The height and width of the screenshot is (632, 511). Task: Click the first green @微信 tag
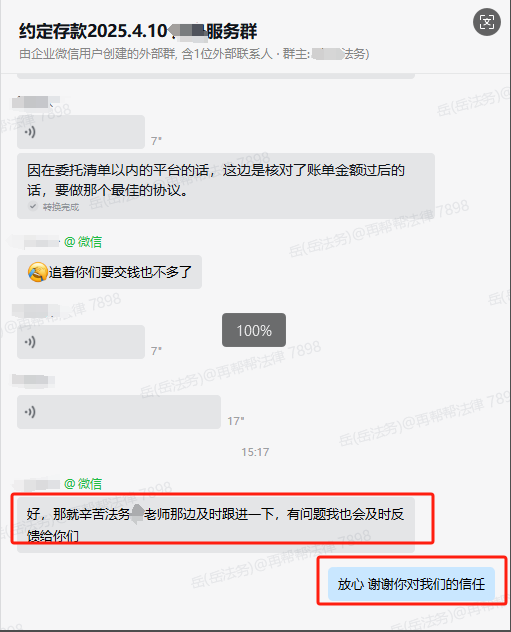pyautogui.click(x=83, y=242)
